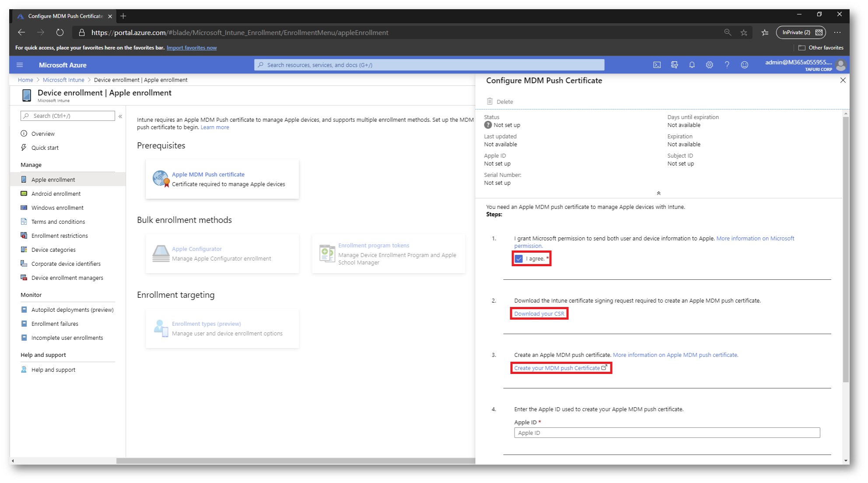
Task: Click the Enrollment program tokens icon
Action: pos(327,253)
